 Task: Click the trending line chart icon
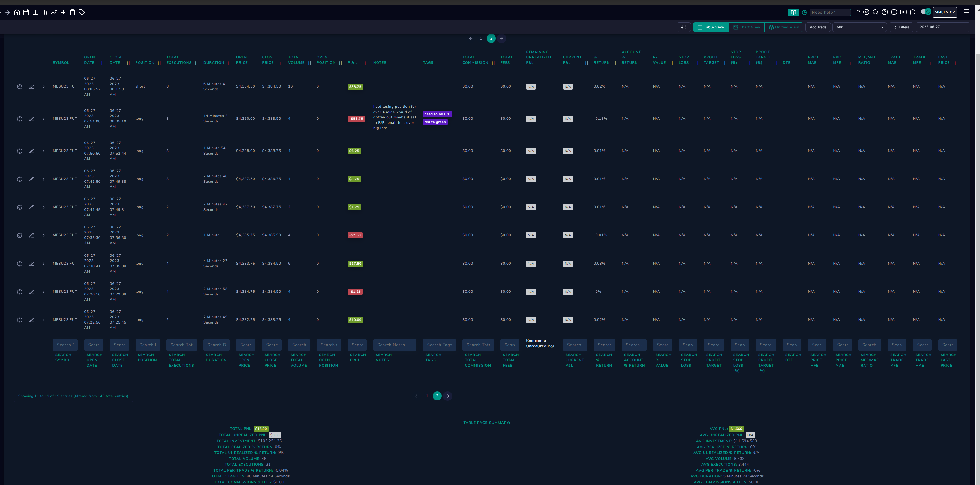click(x=54, y=12)
